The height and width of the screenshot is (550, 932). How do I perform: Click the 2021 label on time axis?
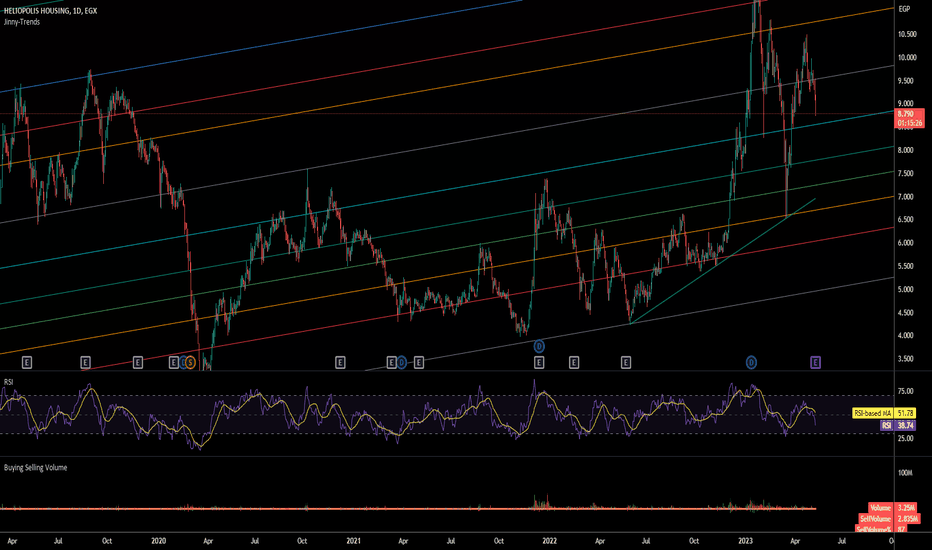[x=354, y=541]
